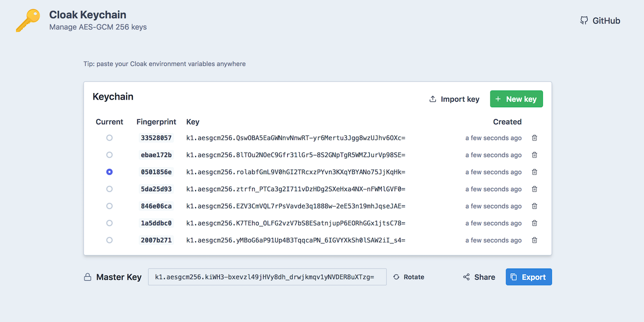
Task: Click the Manage AES-GCM 256 keys subtitle
Action: pos(98,27)
